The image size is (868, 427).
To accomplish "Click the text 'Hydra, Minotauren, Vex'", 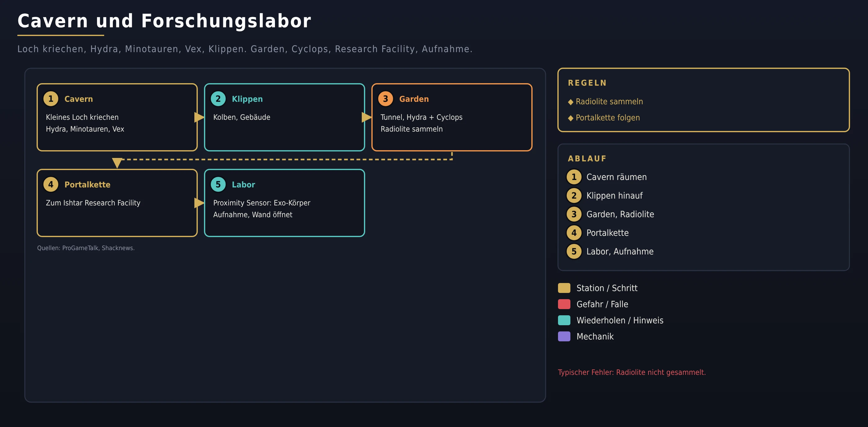I will pyautogui.click(x=85, y=129).
